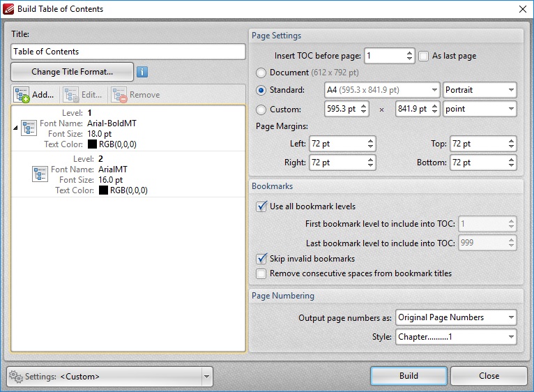534x392 pixels.
Task: Click the gear icon next to Settings
Action: click(15, 377)
